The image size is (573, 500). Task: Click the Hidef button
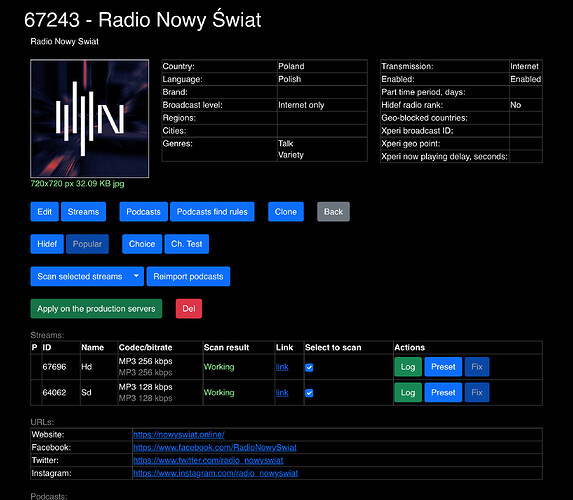coord(47,244)
